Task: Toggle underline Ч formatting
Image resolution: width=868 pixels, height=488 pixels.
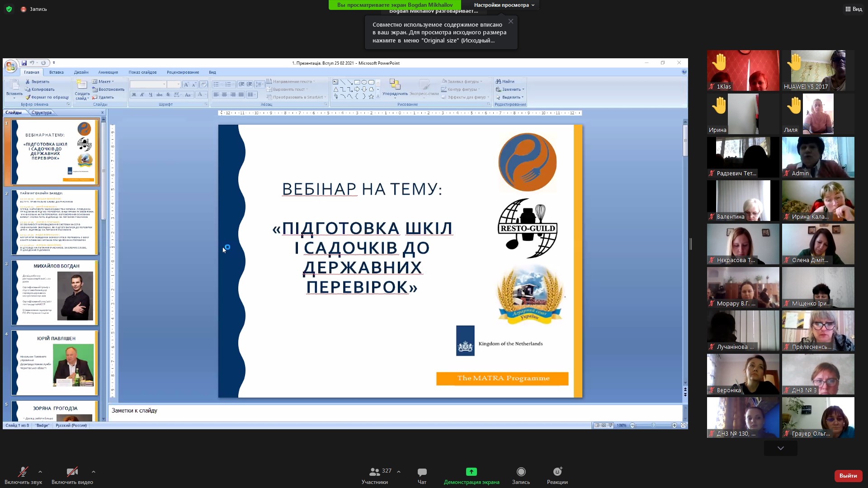Action: click(x=151, y=94)
